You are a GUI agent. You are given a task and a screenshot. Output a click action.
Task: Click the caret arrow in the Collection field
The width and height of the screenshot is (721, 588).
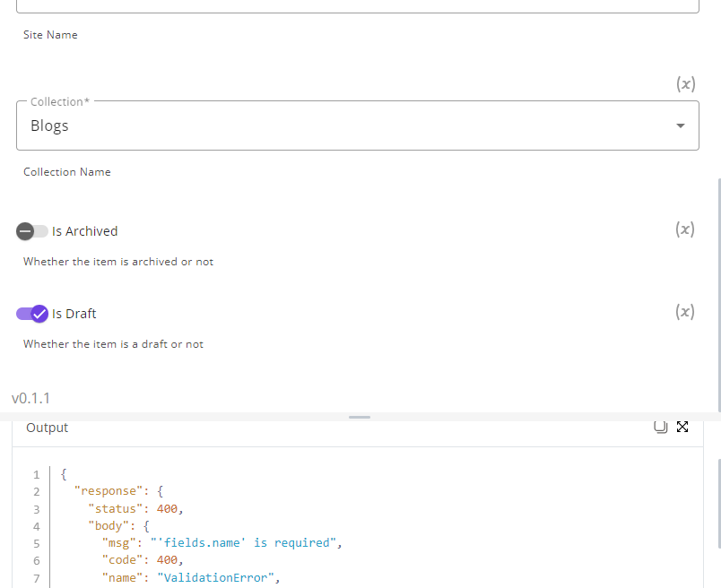[x=681, y=125]
